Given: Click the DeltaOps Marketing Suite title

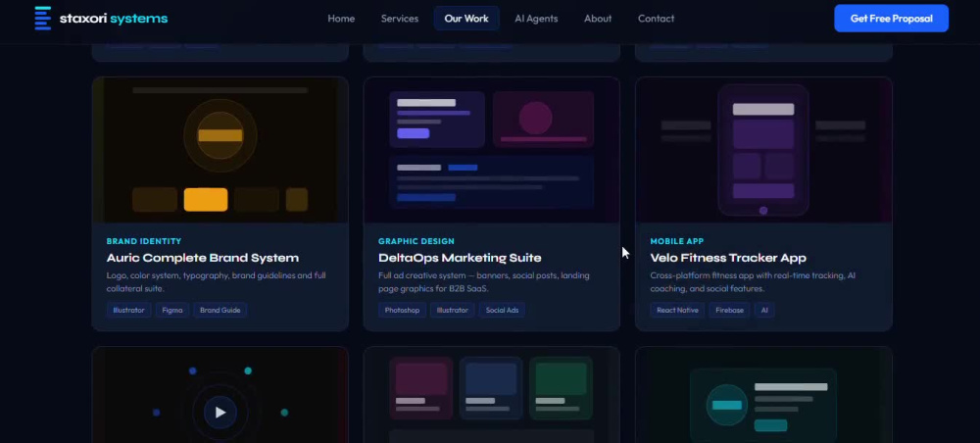Looking at the screenshot, I should (x=460, y=258).
